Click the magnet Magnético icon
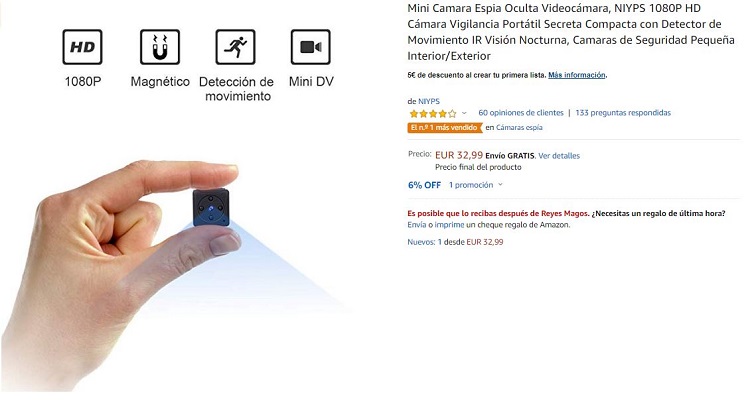750x400 pixels. pyautogui.click(x=160, y=47)
